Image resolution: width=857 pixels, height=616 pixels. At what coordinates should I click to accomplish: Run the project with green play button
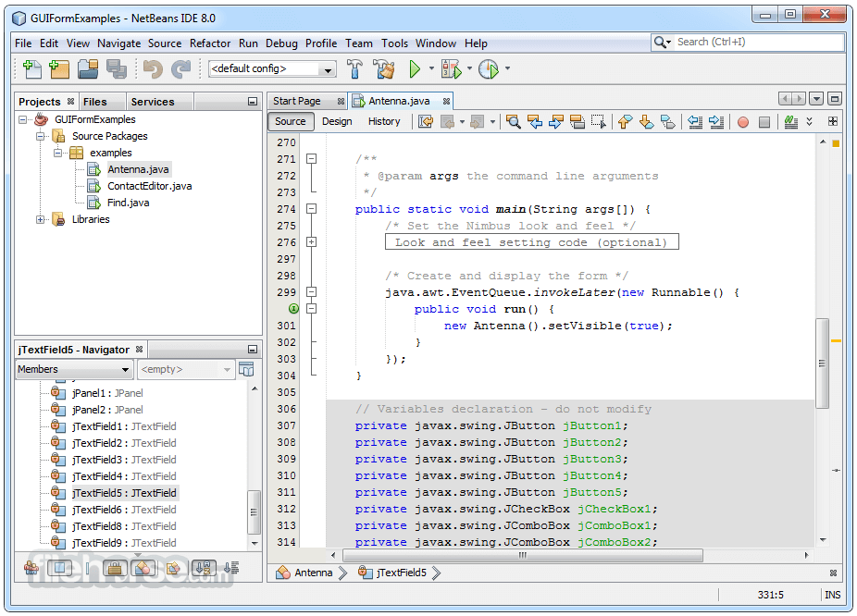click(x=415, y=68)
